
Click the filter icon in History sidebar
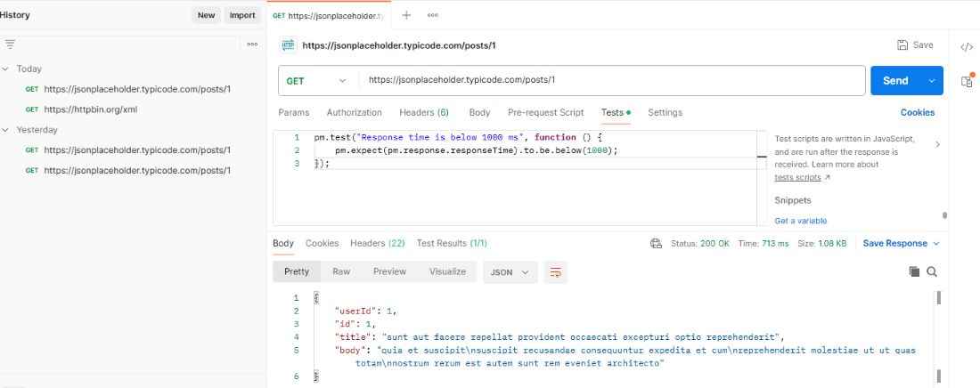(x=10, y=44)
